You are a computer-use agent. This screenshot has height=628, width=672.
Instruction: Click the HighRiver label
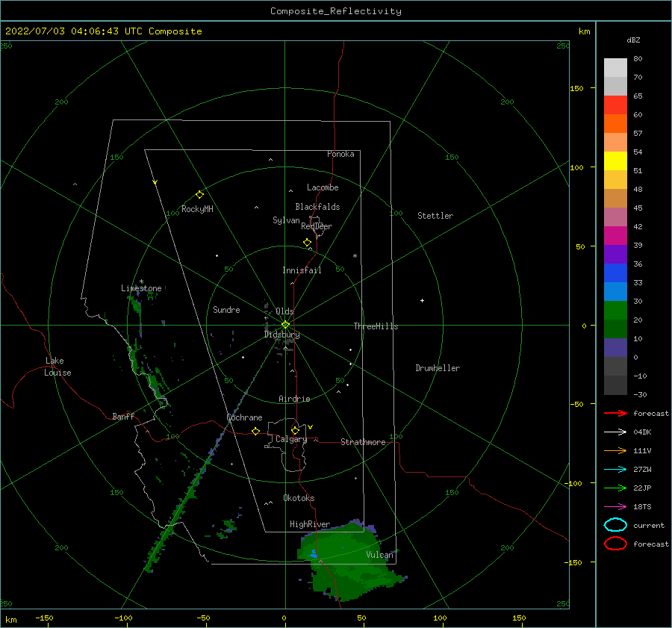click(x=310, y=524)
